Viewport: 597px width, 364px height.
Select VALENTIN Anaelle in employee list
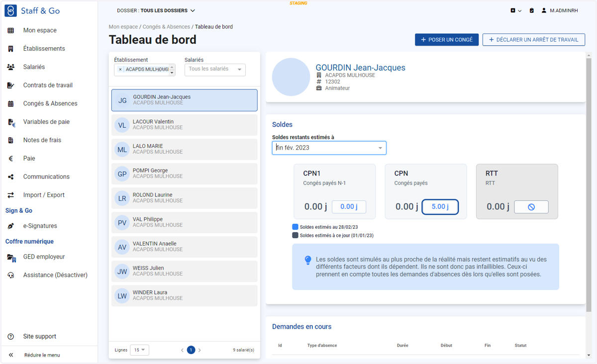click(x=185, y=247)
